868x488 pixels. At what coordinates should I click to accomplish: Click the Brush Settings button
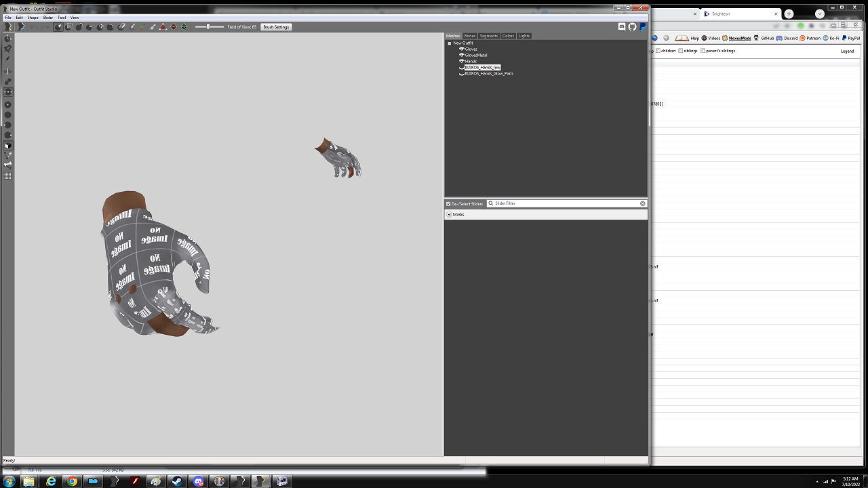click(277, 27)
